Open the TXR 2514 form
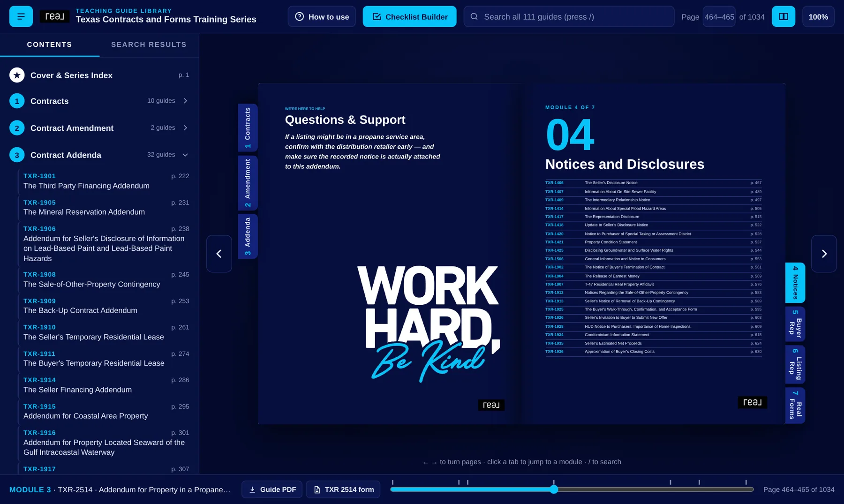 (343, 489)
